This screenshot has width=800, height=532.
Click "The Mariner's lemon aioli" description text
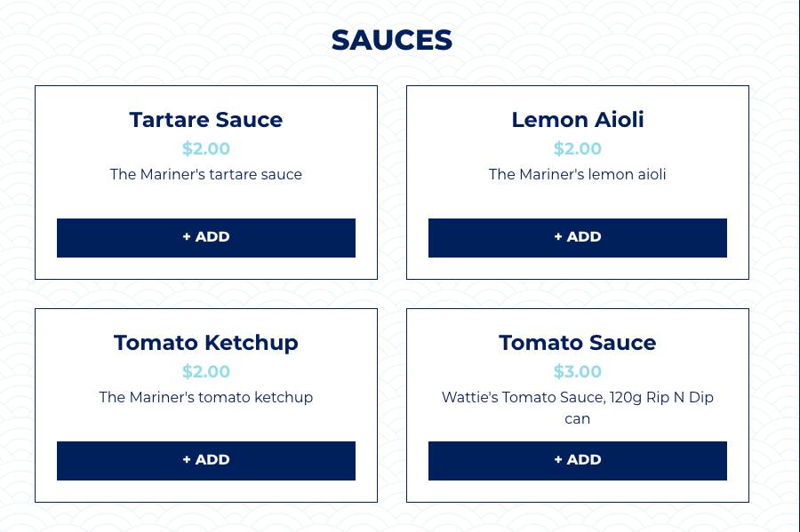point(578,175)
